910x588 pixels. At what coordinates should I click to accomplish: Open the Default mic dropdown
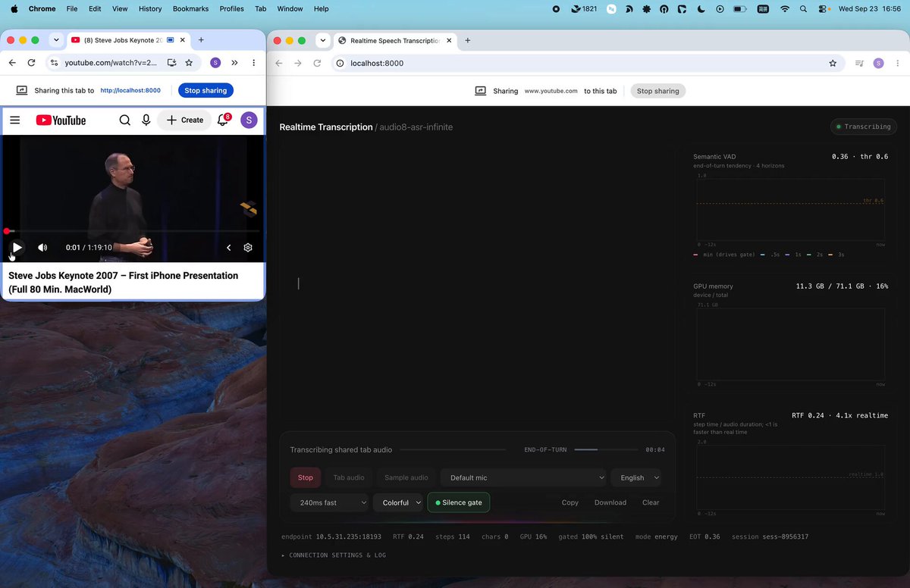coord(524,477)
